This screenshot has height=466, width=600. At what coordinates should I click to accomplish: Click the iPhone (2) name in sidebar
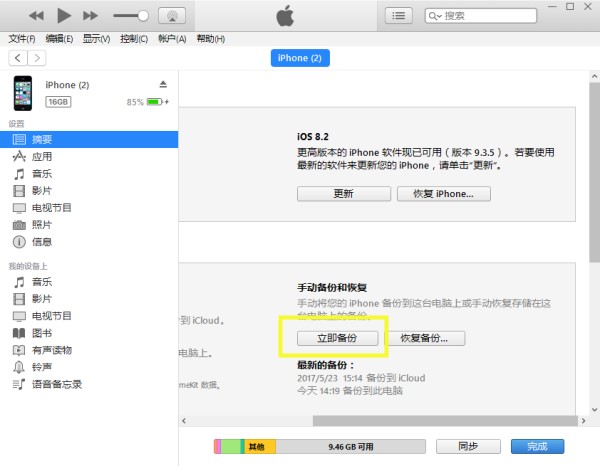pyautogui.click(x=67, y=85)
